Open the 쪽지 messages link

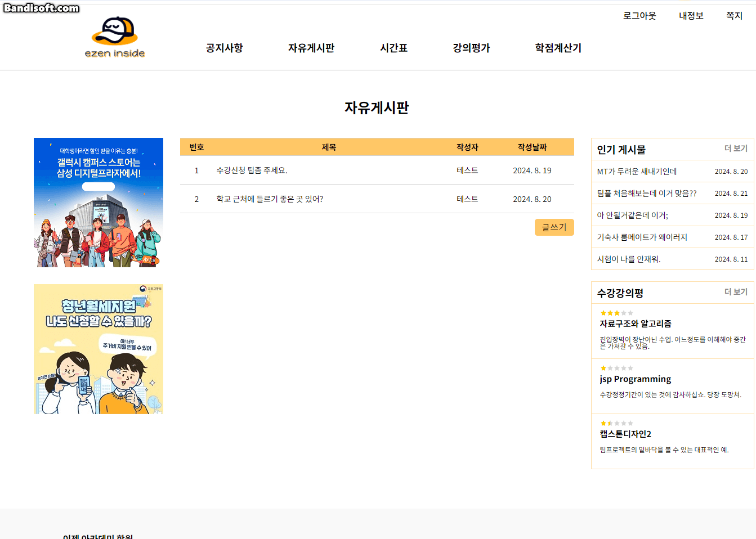[734, 16]
